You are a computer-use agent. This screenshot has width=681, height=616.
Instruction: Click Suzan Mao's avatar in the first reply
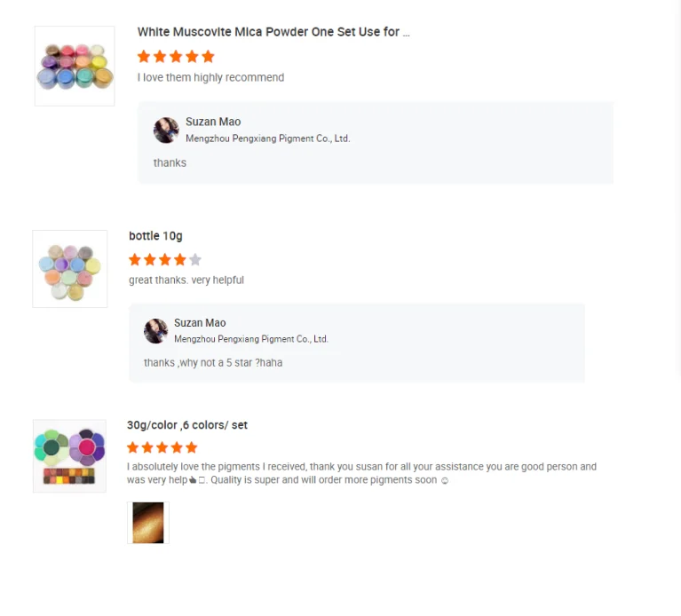(x=166, y=130)
